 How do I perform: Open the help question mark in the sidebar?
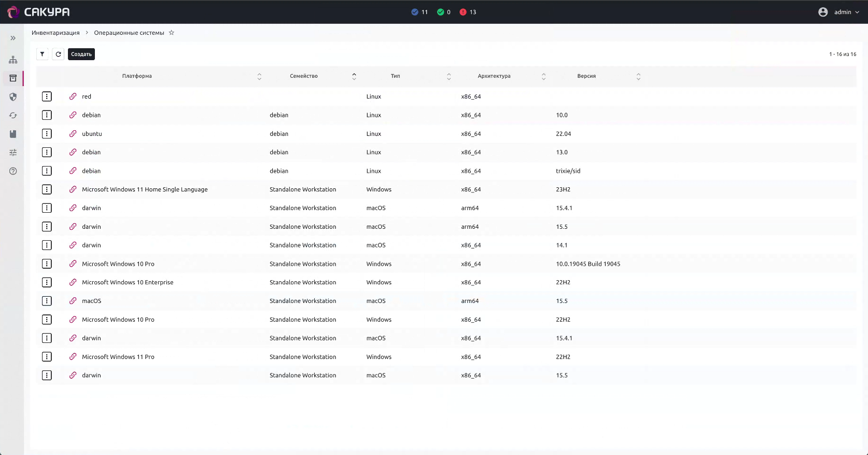pos(13,171)
